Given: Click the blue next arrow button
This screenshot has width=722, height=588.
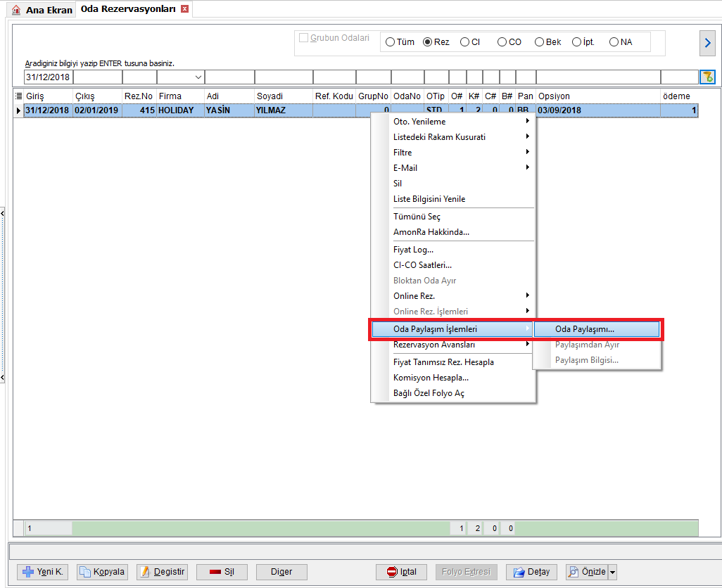Looking at the screenshot, I should tap(707, 43).
